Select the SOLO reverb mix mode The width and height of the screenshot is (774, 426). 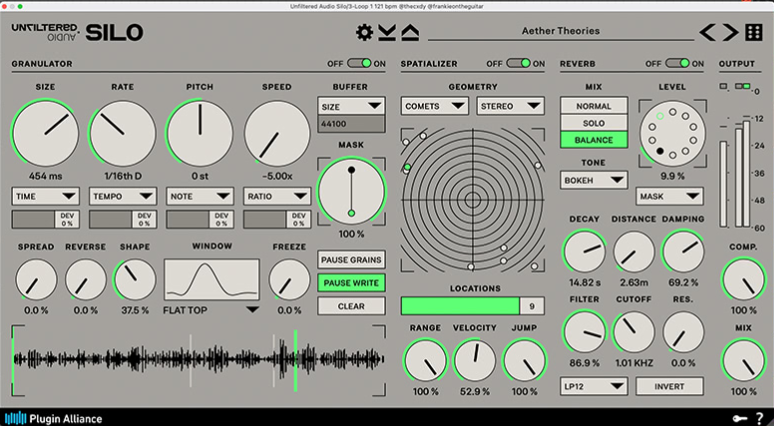pyautogui.click(x=594, y=122)
